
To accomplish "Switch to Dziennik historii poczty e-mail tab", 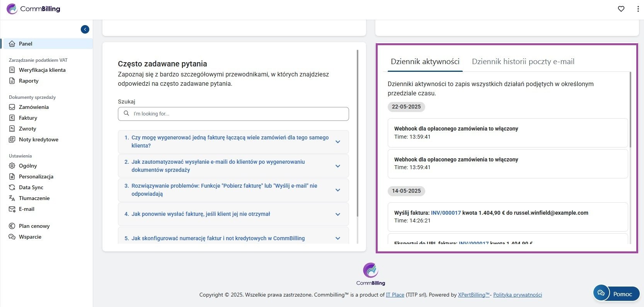I will point(523,61).
